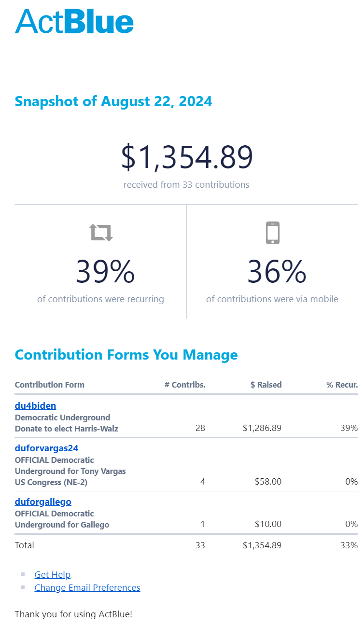Open the du4biden contribution form link

coord(35,406)
